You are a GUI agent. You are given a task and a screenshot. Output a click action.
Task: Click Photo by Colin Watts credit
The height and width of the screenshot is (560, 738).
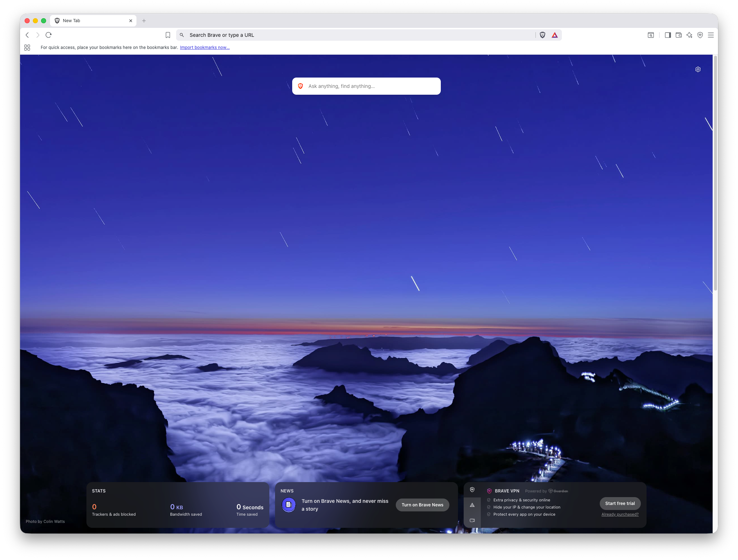(x=45, y=522)
